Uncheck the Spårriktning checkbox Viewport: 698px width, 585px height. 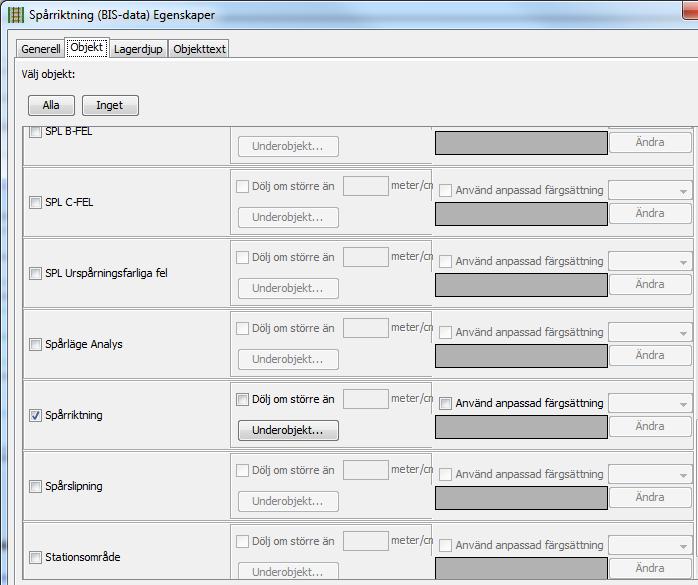(35, 415)
